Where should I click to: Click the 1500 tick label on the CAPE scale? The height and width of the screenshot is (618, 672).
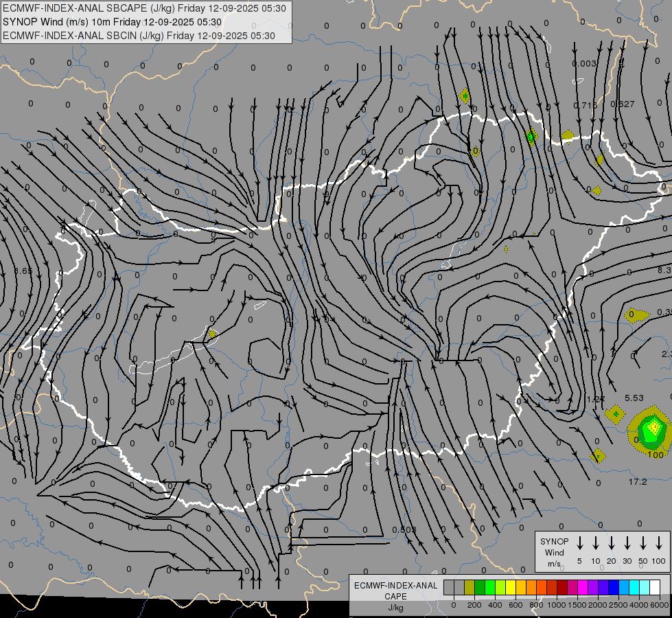click(577, 605)
